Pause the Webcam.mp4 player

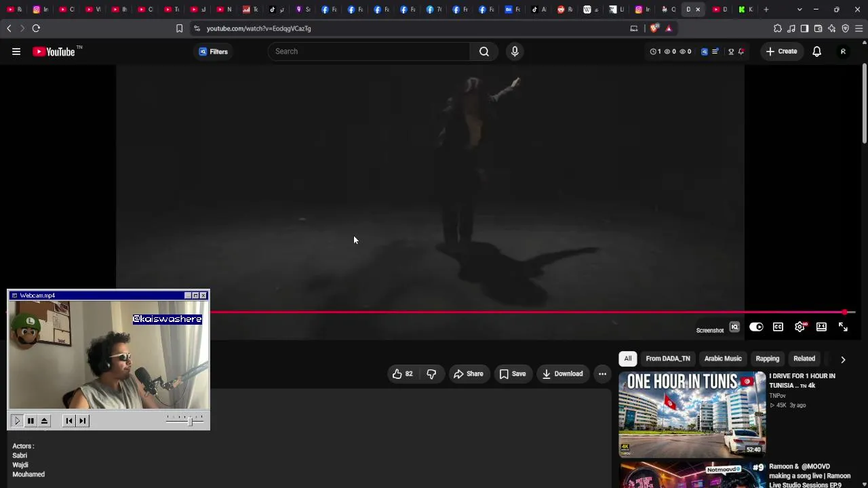click(31, 421)
